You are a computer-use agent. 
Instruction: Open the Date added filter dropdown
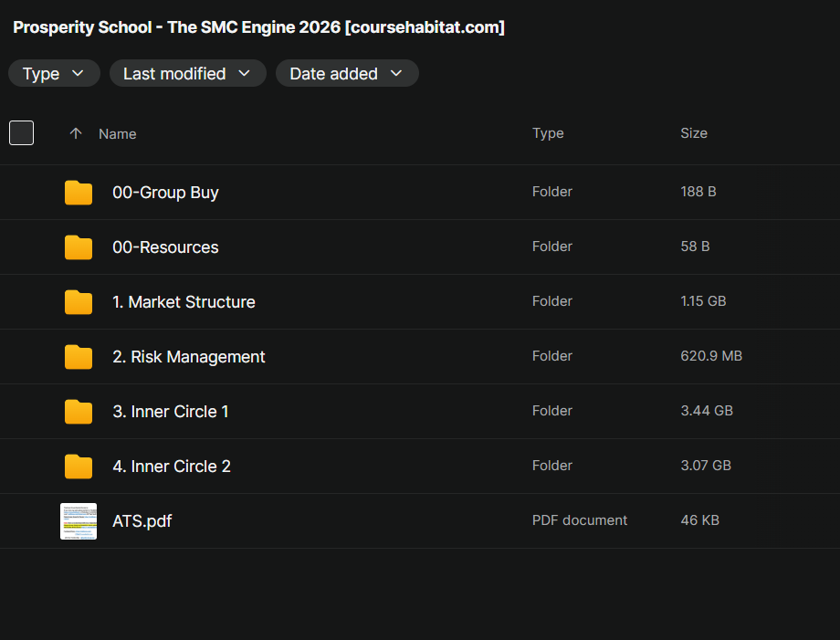pyautogui.click(x=347, y=73)
